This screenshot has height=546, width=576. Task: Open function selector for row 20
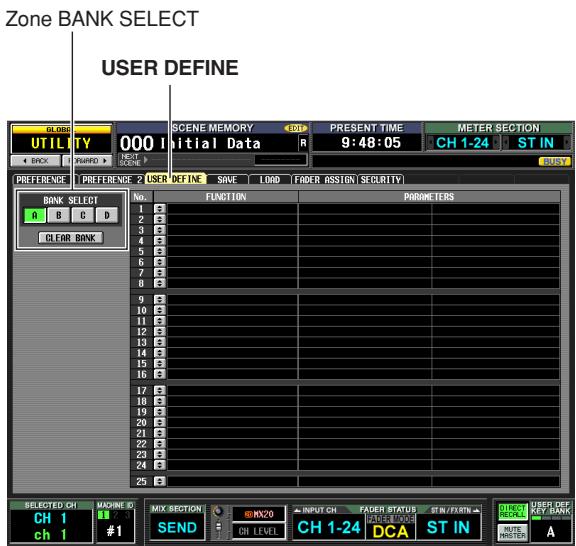pos(159,422)
